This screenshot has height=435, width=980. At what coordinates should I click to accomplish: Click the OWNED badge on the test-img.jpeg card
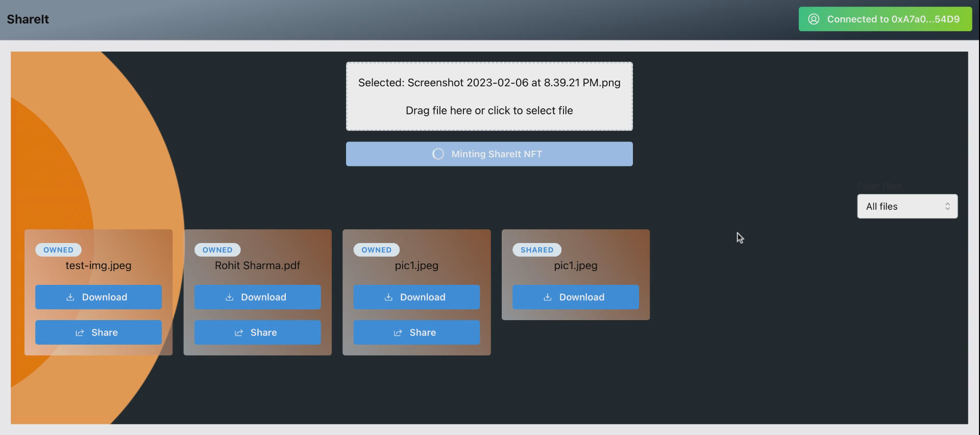58,250
